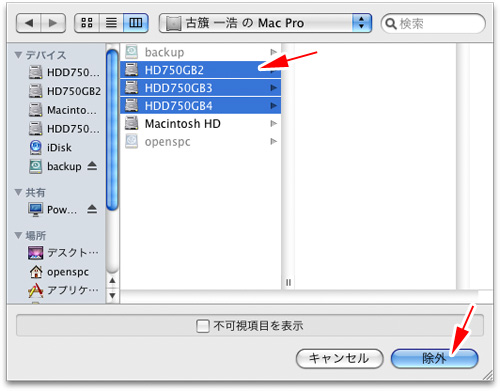Image resolution: width=500 pixels, height=391 pixels.
Task: Click the HDD750GB3 drive icon
Action: [x=132, y=88]
